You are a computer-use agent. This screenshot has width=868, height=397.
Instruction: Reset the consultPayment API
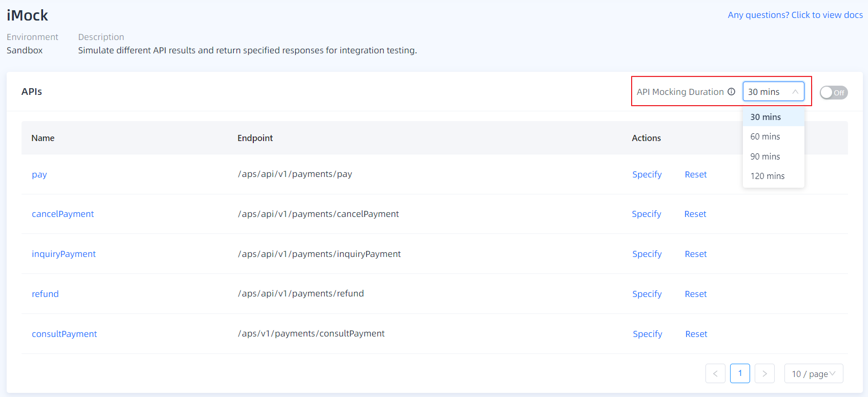click(696, 334)
